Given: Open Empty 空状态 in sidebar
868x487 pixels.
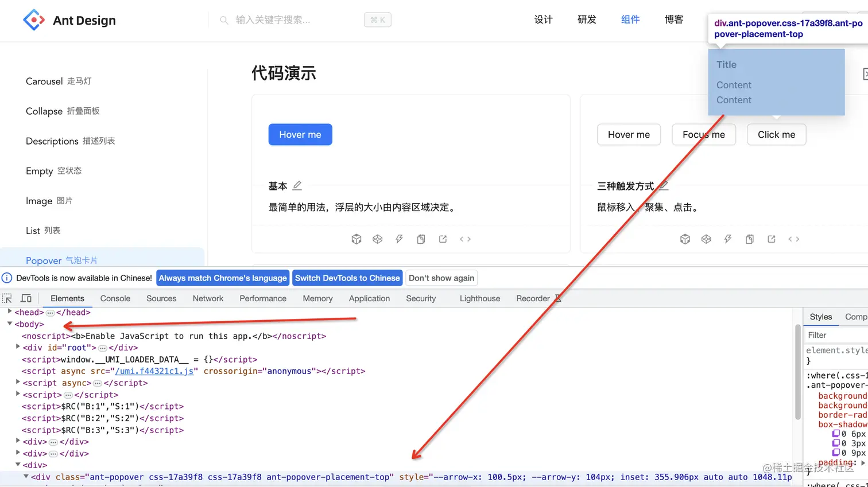Looking at the screenshot, I should (54, 170).
